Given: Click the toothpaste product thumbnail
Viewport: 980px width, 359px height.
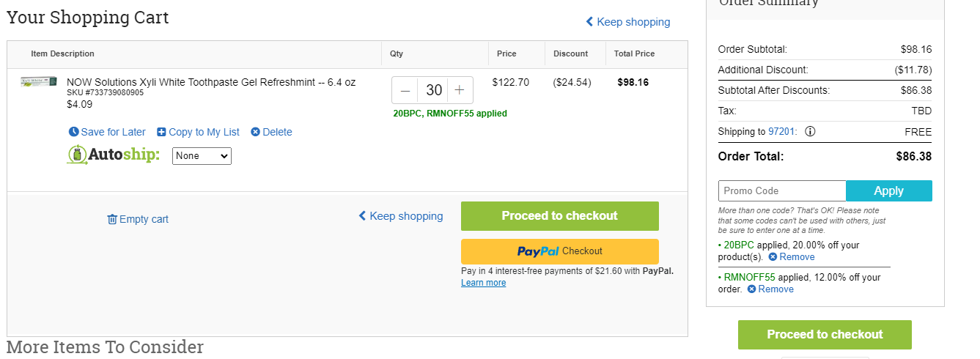Looking at the screenshot, I should click(x=39, y=82).
